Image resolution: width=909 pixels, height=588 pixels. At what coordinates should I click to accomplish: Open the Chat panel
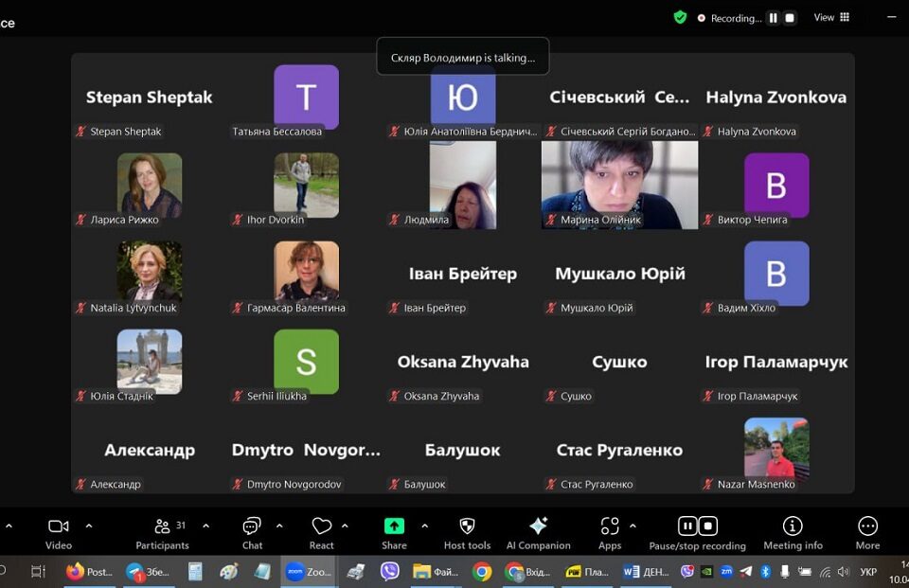click(252, 526)
